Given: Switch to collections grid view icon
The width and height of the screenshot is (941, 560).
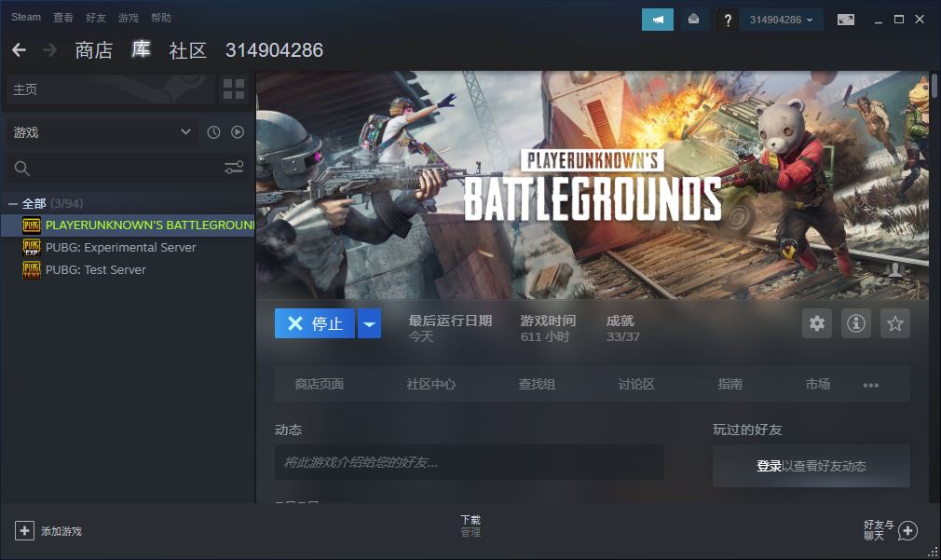Looking at the screenshot, I should point(234,89).
